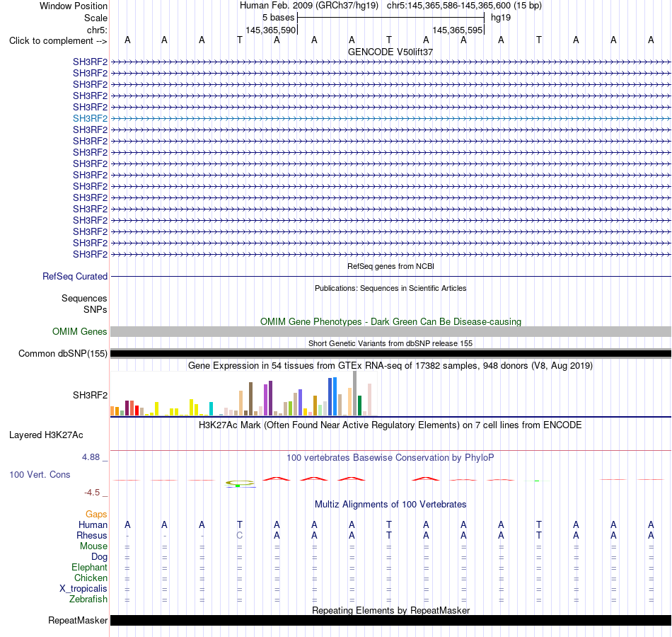
Task: Click the SH3RF2 label beside the GTEx bar chart
Action: pyautogui.click(x=90, y=395)
